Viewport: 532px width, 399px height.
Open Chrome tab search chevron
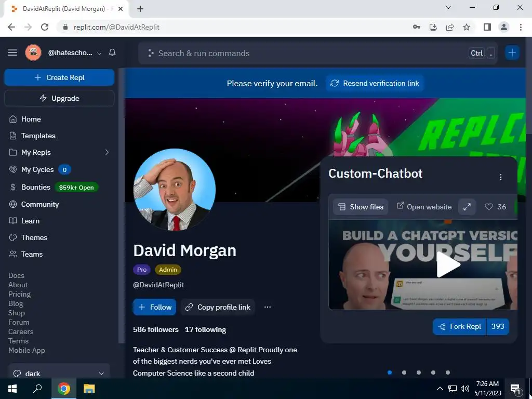click(448, 7)
